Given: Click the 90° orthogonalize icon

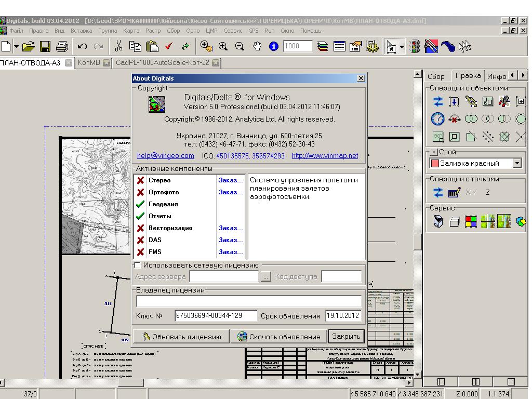Looking at the screenshot, I should (x=437, y=137).
